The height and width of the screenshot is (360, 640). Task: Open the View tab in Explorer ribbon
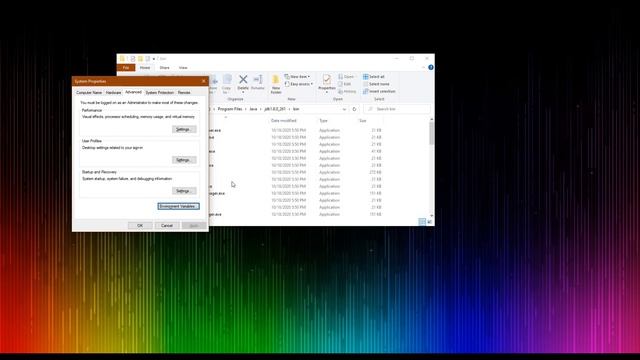183,68
